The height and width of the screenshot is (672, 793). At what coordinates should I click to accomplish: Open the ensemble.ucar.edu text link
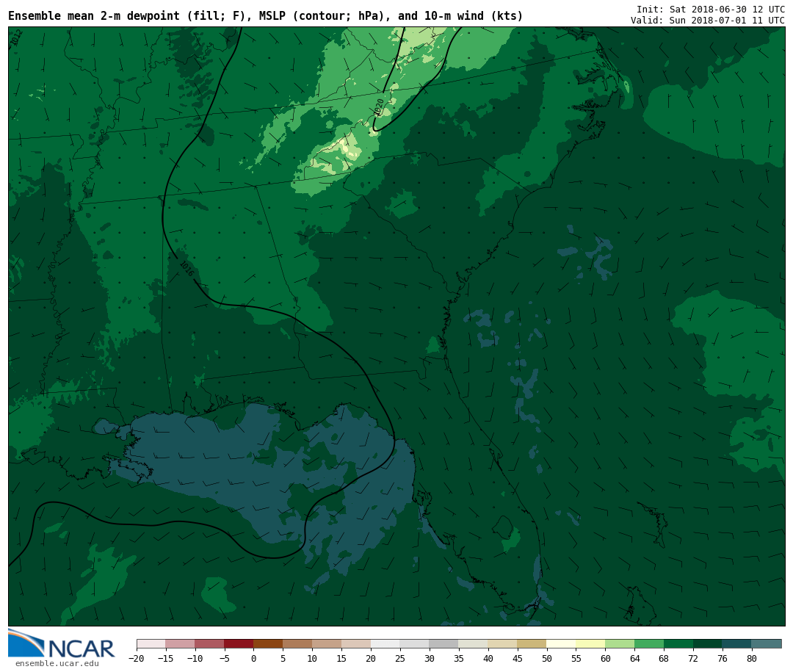point(57,663)
